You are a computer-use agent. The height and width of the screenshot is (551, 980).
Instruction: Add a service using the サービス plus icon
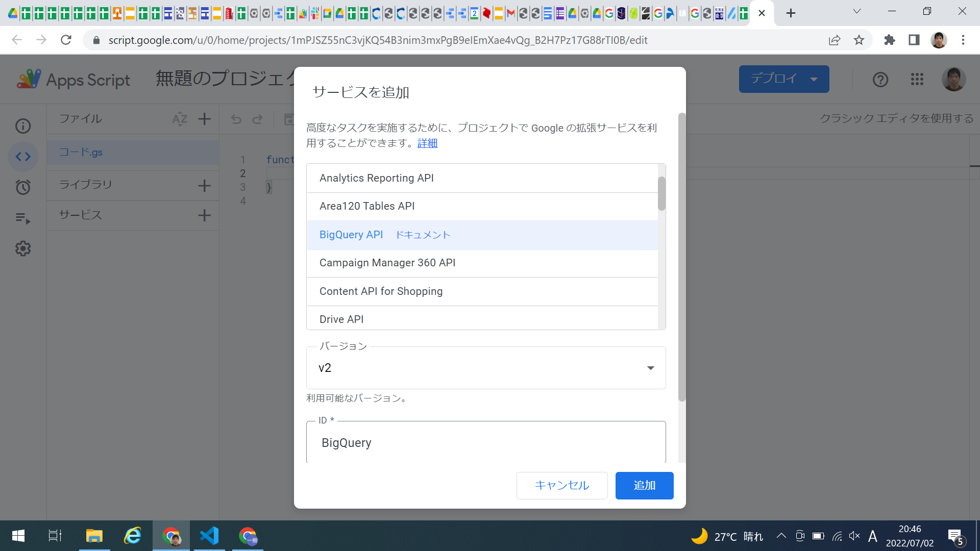(x=204, y=215)
